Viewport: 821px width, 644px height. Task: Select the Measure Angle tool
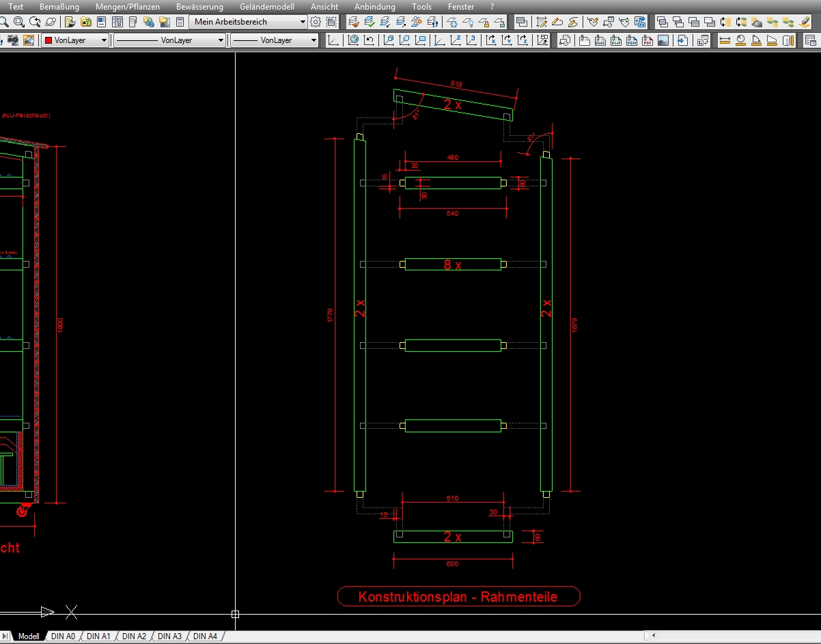click(x=756, y=40)
